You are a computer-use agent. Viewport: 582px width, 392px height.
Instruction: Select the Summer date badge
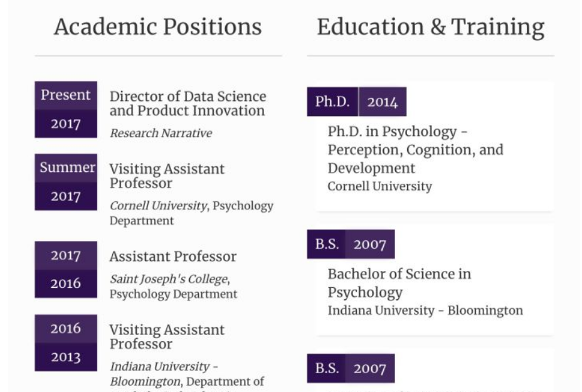pos(66,167)
